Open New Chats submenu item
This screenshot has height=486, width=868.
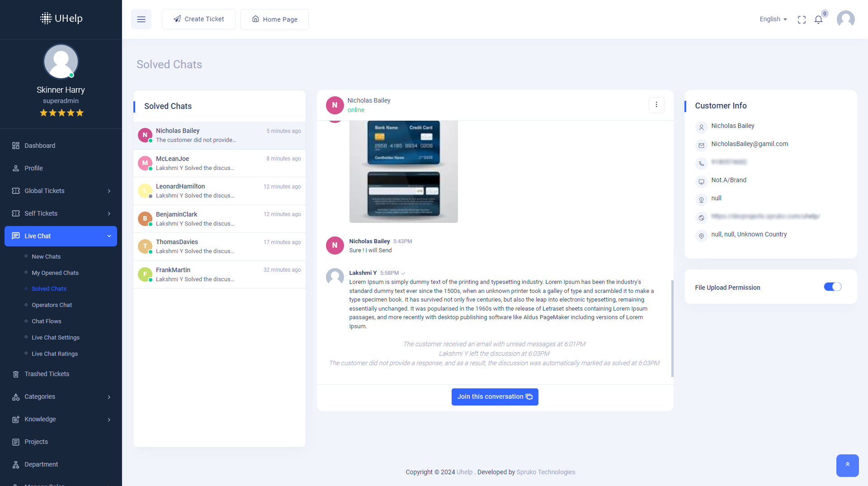click(x=46, y=257)
